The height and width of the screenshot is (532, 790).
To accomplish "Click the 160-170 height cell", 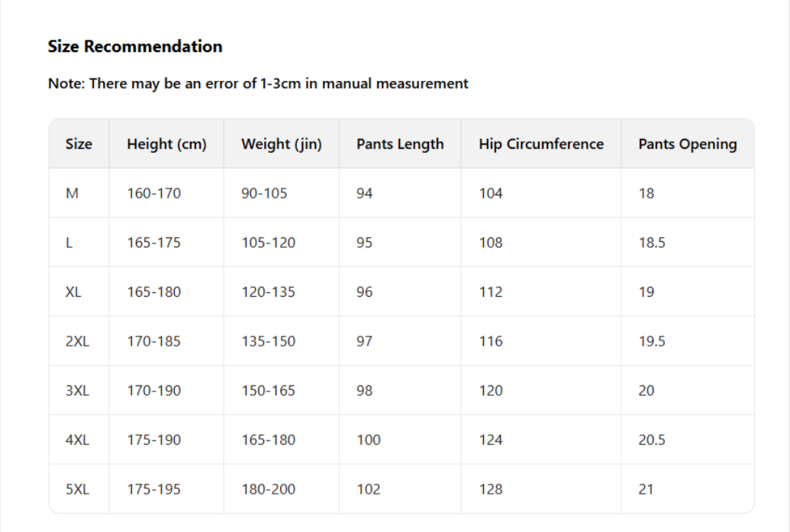I will [154, 193].
